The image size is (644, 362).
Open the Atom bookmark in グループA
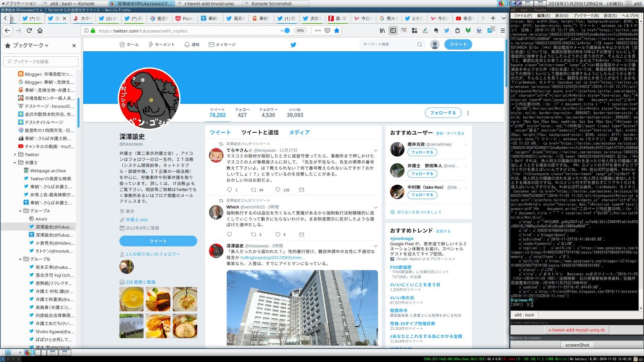tap(41, 219)
